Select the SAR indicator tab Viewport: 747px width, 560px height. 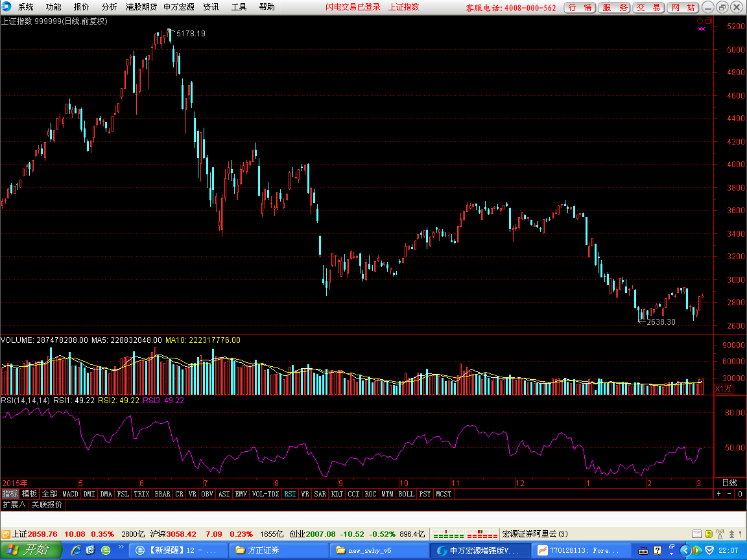point(320,495)
